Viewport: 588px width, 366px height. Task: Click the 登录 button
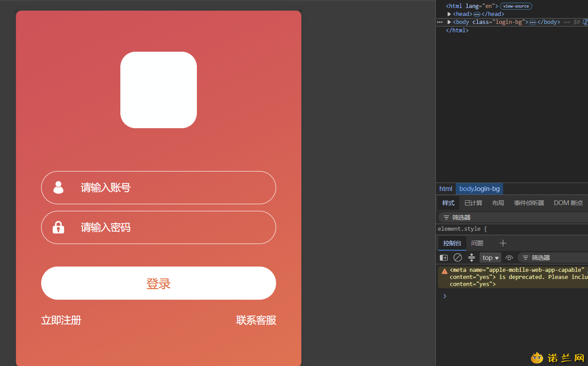click(x=158, y=283)
